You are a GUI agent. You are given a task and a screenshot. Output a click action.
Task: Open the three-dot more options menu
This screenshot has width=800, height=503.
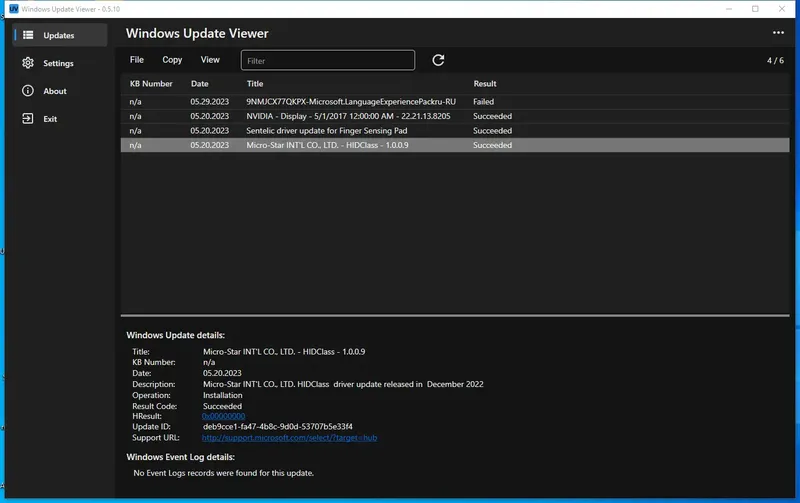pos(778,33)
